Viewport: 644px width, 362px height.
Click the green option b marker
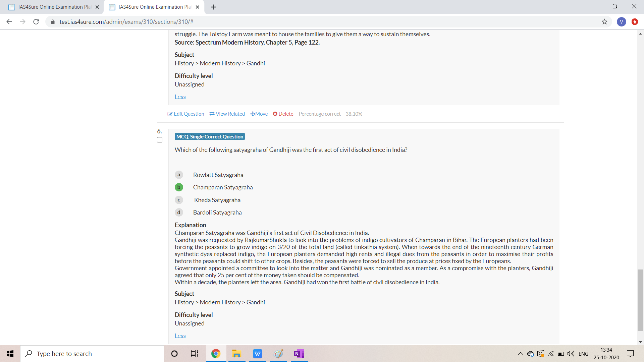179,187
